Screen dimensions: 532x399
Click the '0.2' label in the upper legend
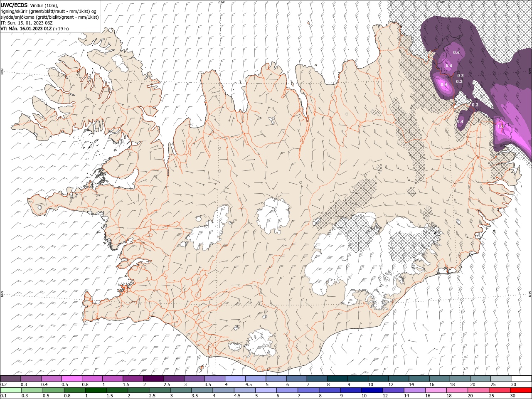pos(3,385)
